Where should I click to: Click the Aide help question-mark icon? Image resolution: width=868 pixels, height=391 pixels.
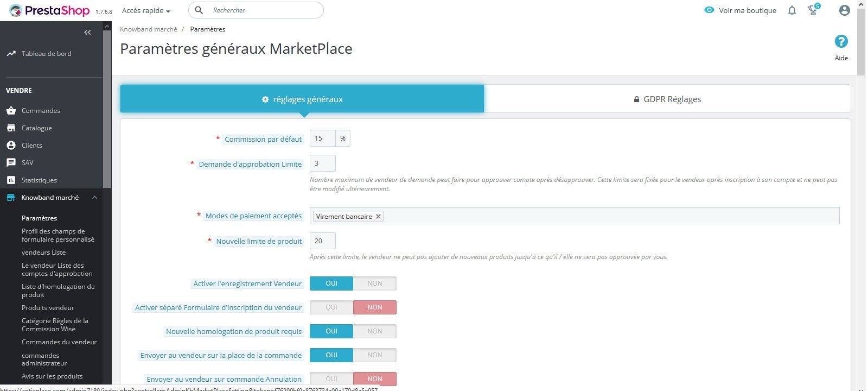(x=841, y=41)
